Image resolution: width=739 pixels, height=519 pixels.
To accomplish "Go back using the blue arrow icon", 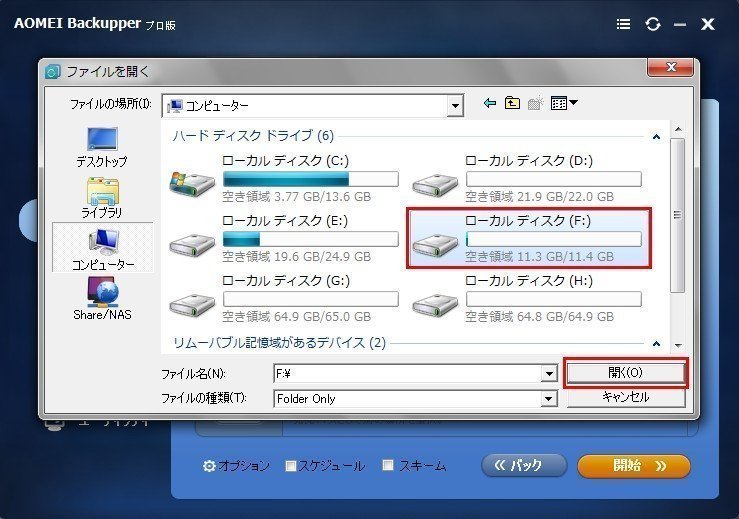I will pos(490,103).
